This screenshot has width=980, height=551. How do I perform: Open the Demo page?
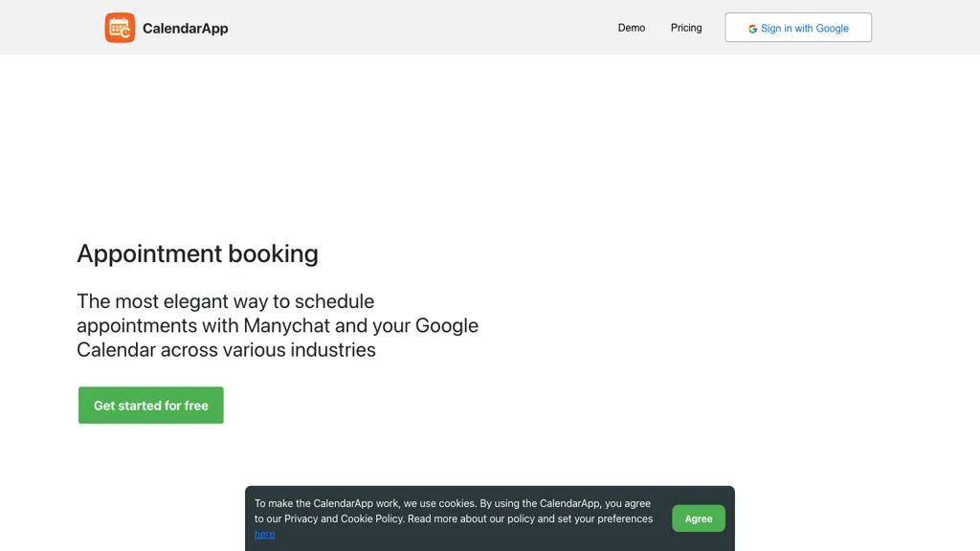(632, 28)
